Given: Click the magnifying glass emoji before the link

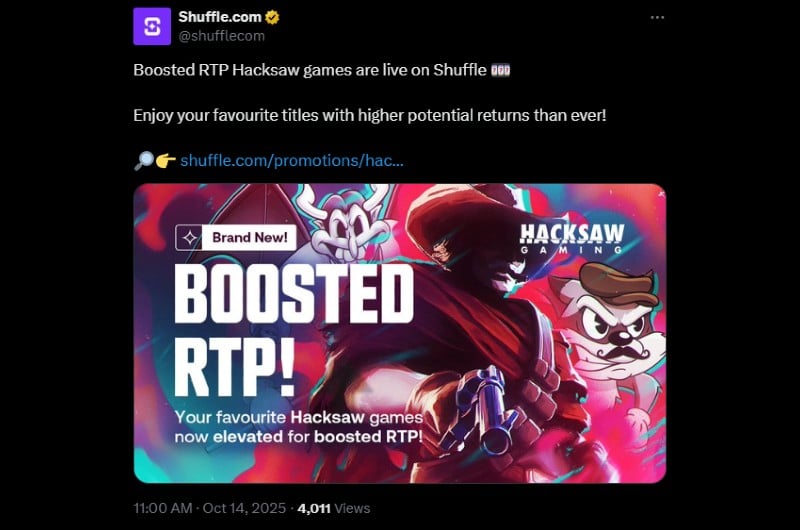Looking at the screenshot, I should [x=143, y=161].
